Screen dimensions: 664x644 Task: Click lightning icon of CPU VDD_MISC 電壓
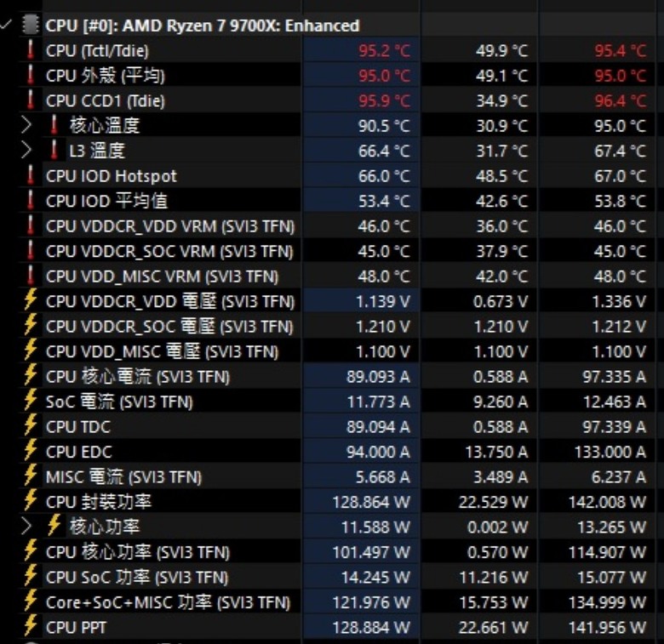tap(30, 350)
